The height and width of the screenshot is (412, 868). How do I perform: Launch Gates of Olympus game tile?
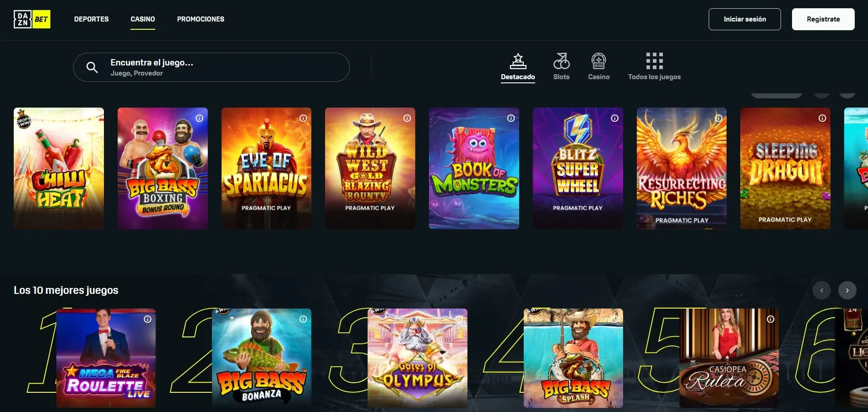click(x=418, y=358)
